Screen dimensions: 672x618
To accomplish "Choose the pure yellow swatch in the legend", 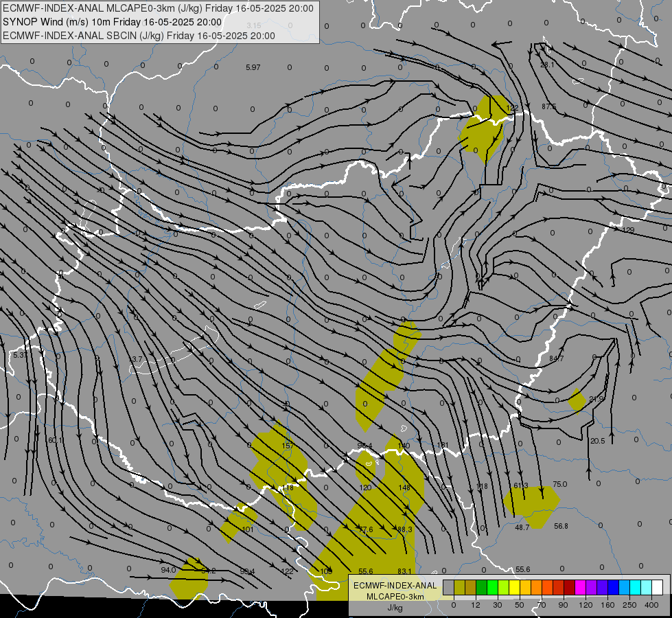I will tap(514, 587).
